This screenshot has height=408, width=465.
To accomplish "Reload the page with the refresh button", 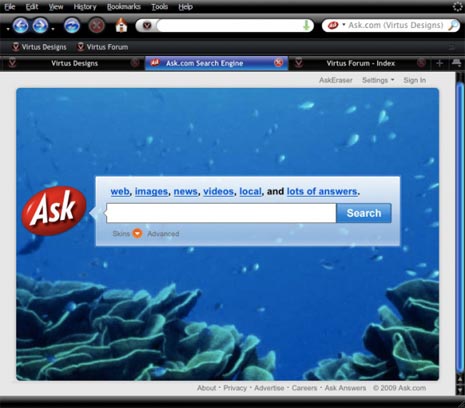I will point(72,26).
